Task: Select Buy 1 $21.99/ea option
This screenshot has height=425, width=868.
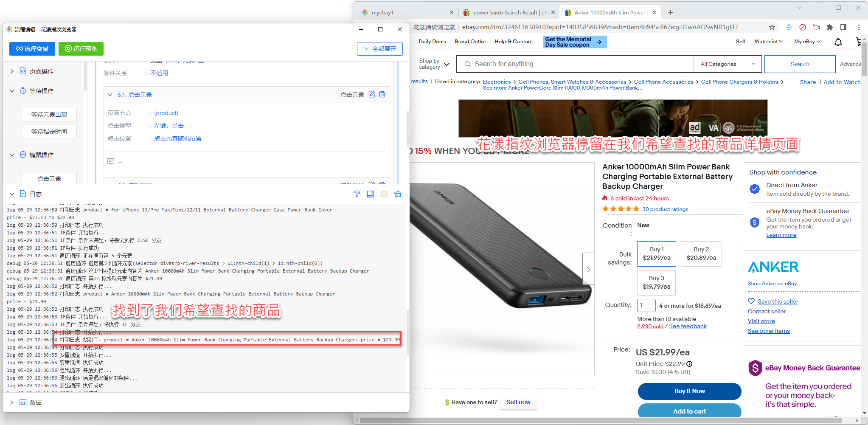Action: (657, 253)
